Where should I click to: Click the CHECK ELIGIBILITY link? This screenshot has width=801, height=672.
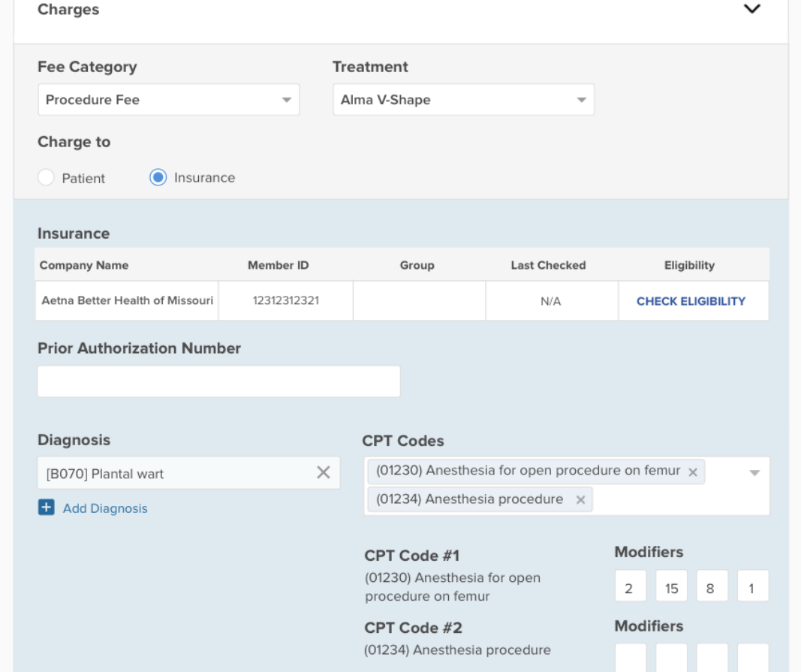click(x=691, y=302)
